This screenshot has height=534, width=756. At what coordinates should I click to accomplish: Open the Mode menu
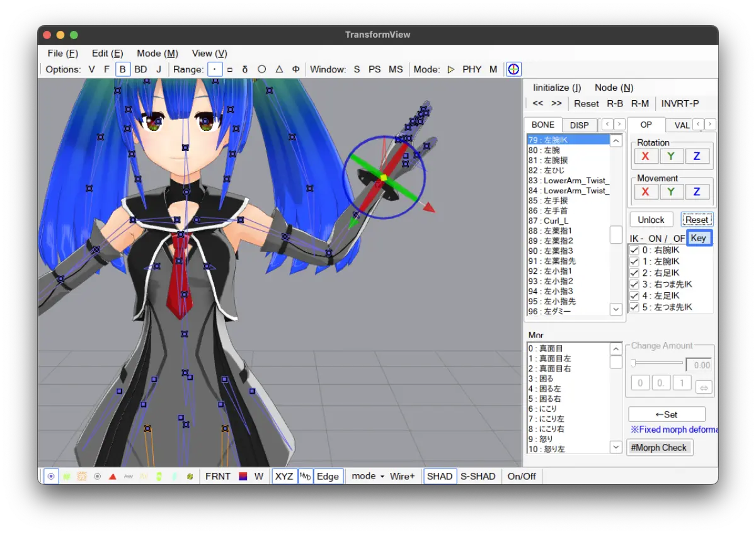point(157,54)
